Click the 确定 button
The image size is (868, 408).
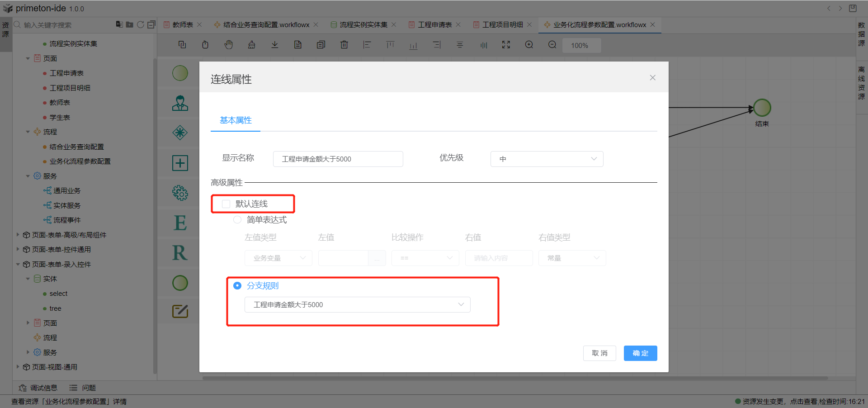click(640, 353)
